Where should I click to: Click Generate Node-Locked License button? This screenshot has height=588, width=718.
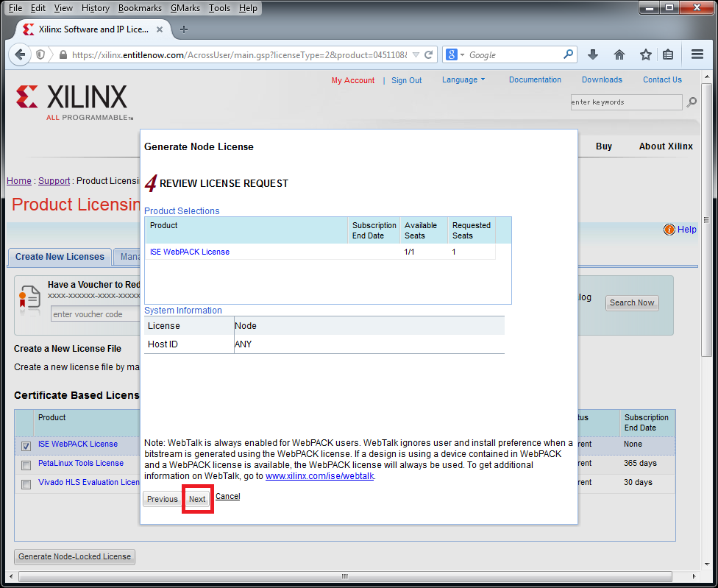[x=74, y=557]
